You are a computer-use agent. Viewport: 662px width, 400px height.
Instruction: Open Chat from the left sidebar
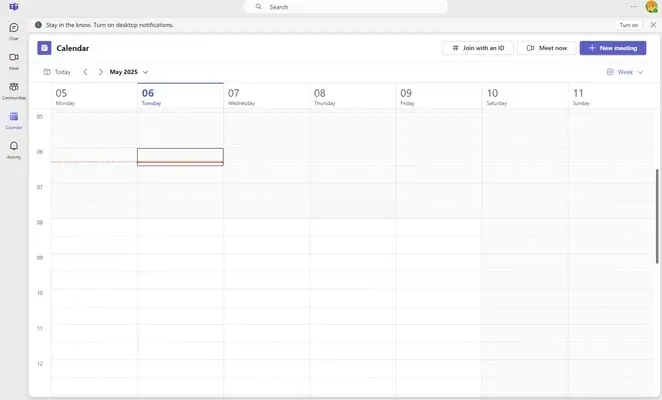[x=14, y=29]
